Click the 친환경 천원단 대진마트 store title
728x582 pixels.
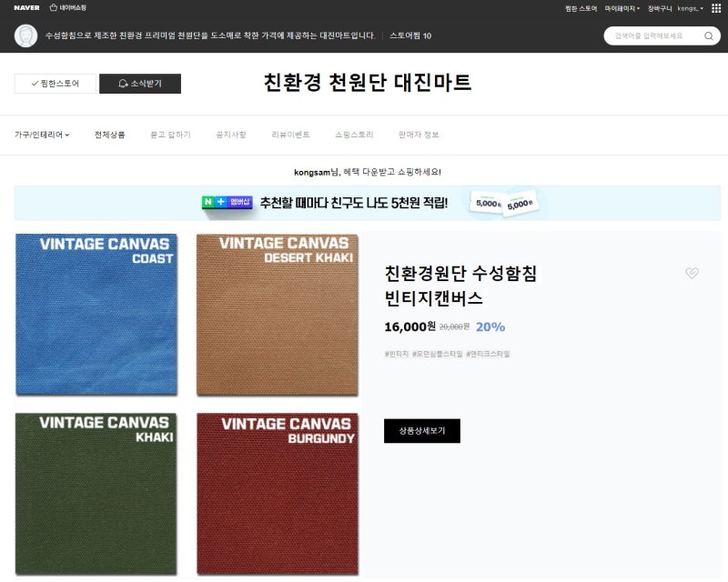click(368, 83)
